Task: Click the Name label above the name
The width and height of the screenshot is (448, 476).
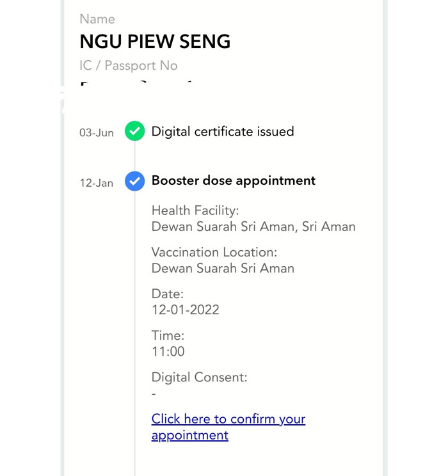Action: click(x=97, y=20)
